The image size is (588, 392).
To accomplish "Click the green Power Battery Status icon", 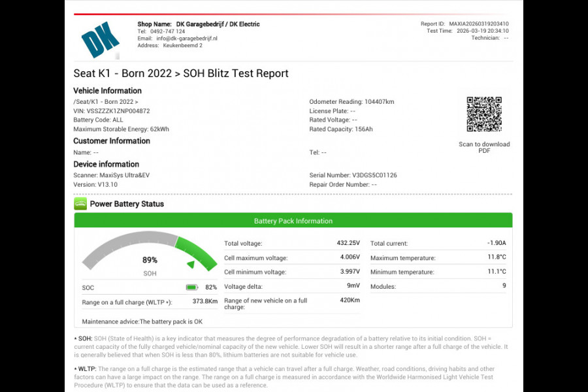I will click(x=80, y=204).
